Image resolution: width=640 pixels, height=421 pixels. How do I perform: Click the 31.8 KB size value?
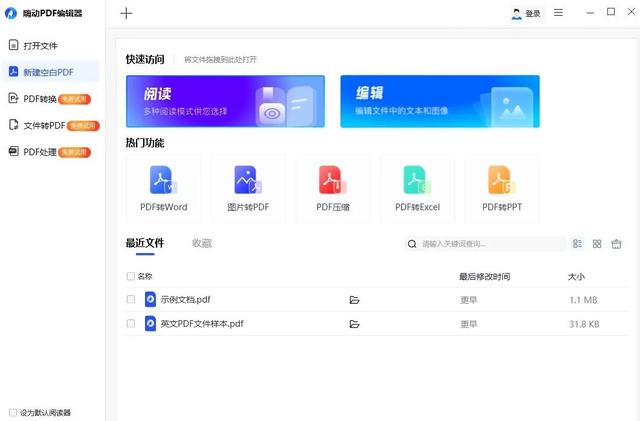click(x=584, y=324)
